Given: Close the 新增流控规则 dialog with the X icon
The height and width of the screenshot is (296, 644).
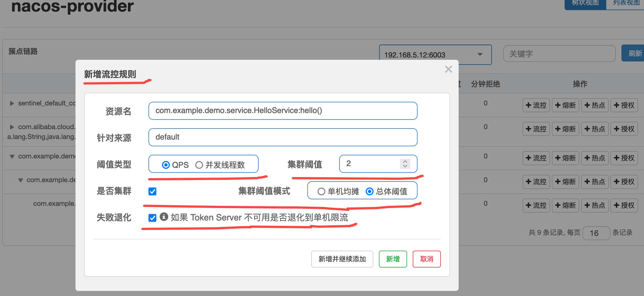Looking at the screenshot, I should point(448,69).
